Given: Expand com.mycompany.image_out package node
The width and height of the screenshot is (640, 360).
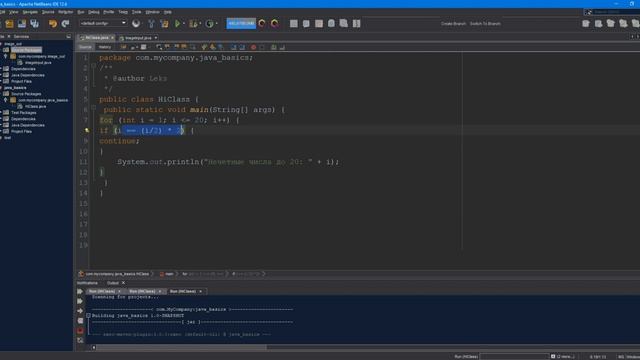Looking at the screenshot, I should tap(6, 56).
